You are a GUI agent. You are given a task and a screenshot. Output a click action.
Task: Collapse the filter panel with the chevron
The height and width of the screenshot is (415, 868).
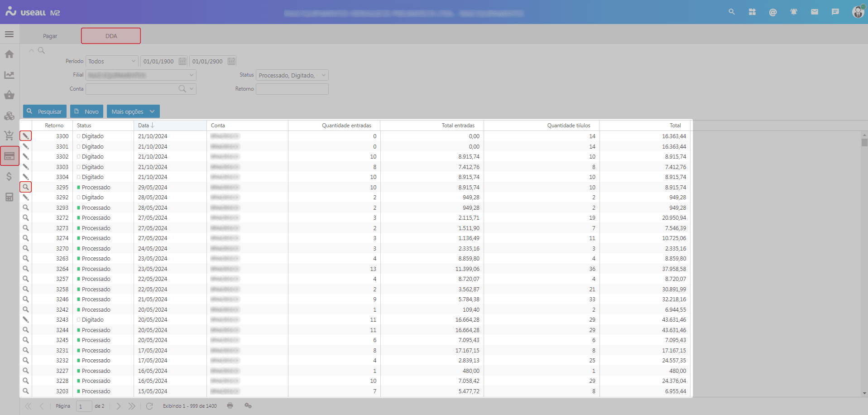tap(31, 51)
